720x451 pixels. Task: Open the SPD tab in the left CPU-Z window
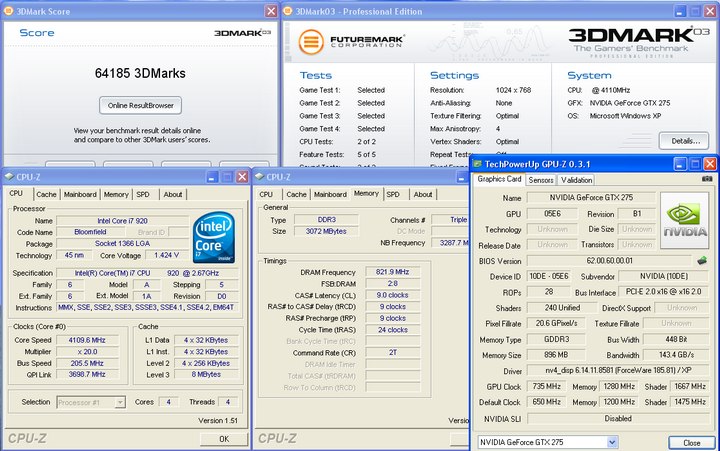143,194
